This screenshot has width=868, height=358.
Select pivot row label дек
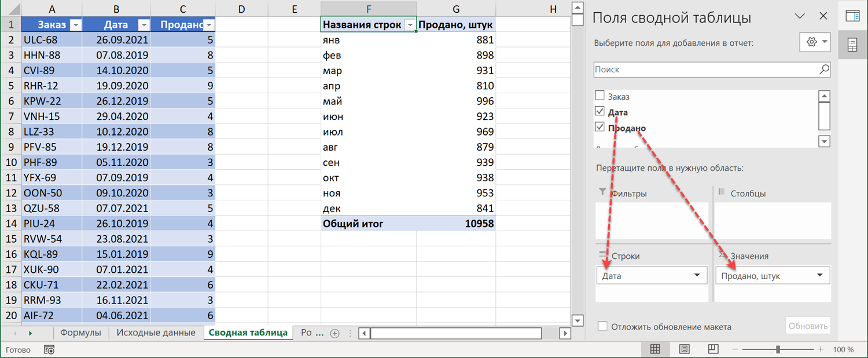(369, 209)
